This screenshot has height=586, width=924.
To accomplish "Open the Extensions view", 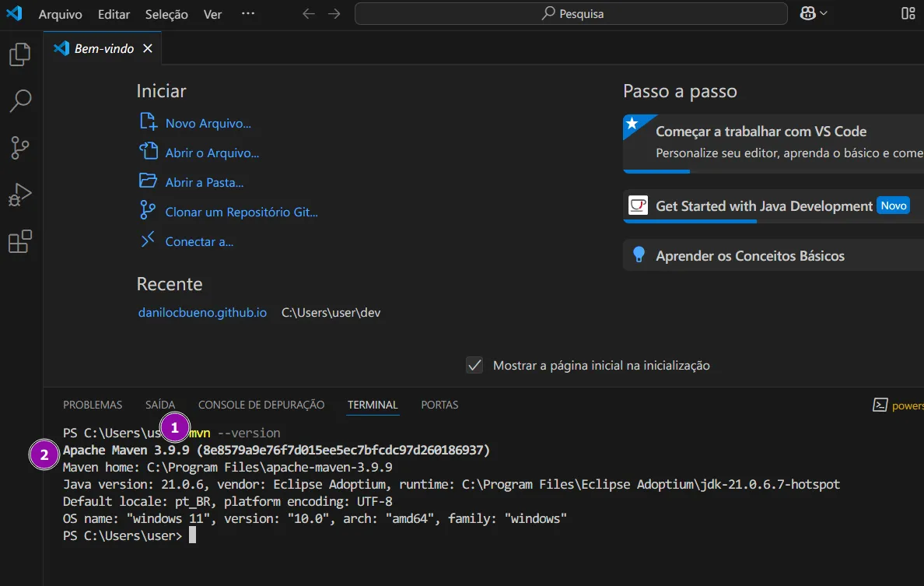I will pyautogui.click(x=19, y=242).
